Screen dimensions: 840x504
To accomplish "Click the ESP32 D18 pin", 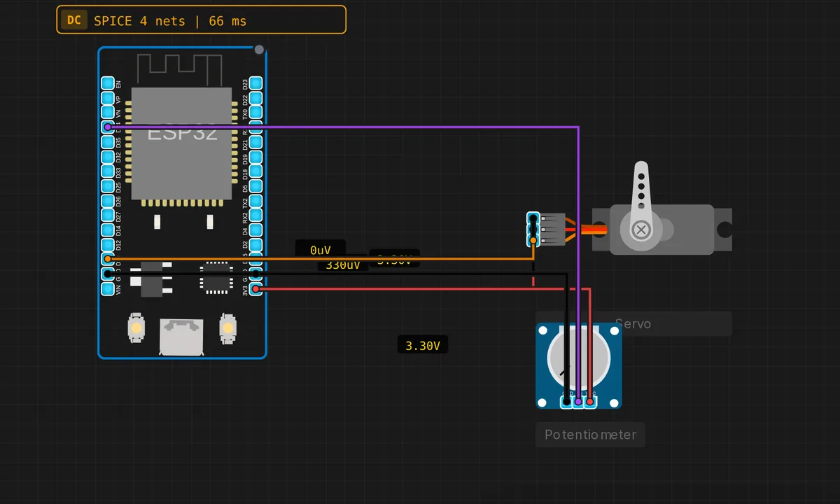I will tap(255, 171).
